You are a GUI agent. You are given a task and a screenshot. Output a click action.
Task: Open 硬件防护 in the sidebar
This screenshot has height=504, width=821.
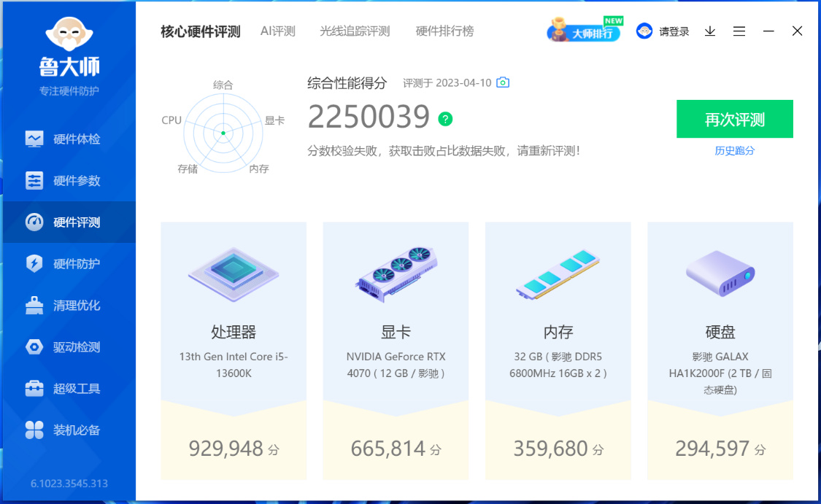(69, 263)
